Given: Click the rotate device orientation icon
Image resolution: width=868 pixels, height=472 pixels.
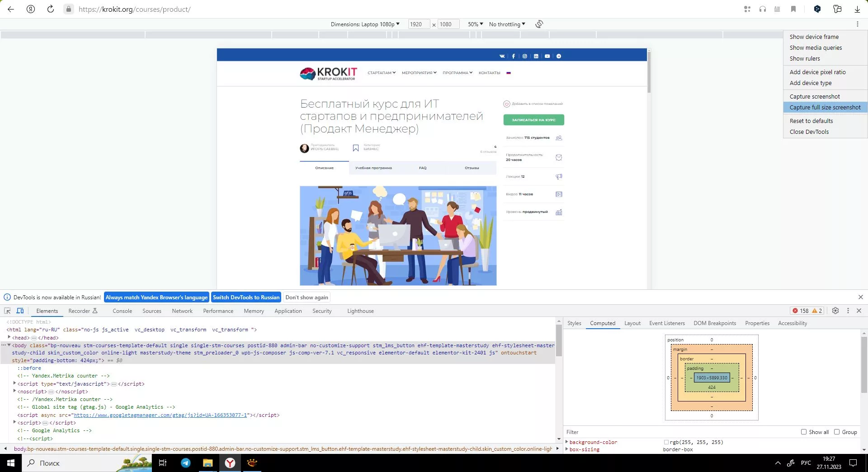Looking at the screenshot, I should (x=539, y=24).
